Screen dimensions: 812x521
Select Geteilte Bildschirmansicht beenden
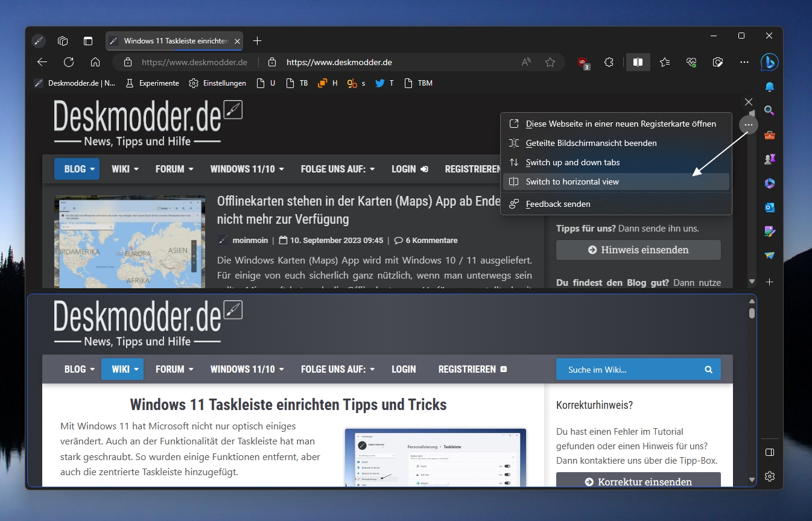click(x=616, y=143)
